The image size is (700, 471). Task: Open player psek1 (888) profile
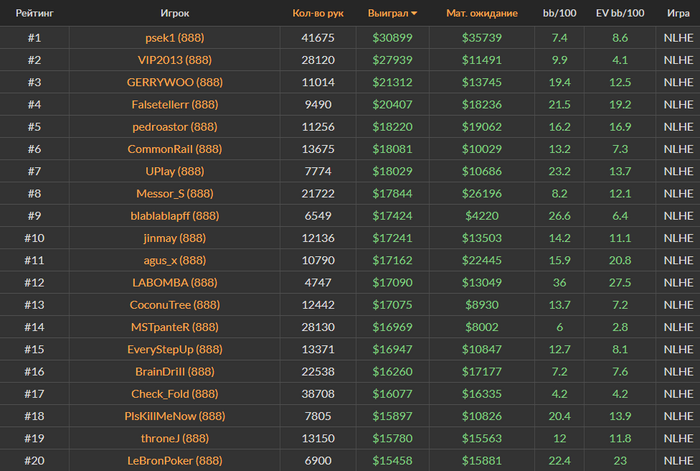click(175, 38)
